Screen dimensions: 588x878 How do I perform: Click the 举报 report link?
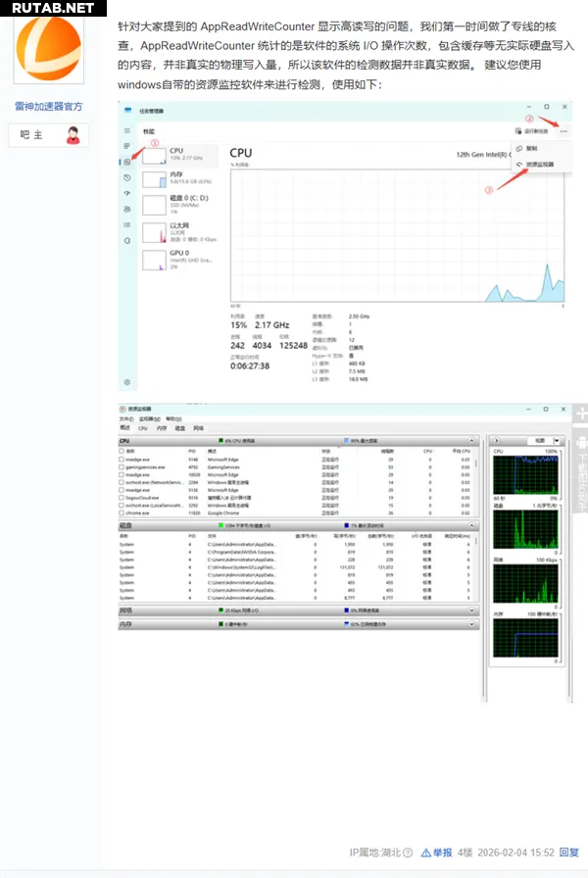pos(442,853)
